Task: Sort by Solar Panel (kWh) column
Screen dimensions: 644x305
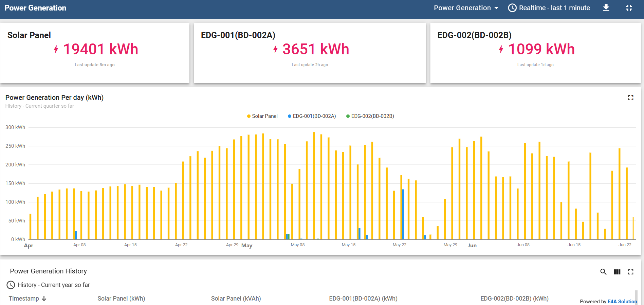Action: (x=121, y=299)
